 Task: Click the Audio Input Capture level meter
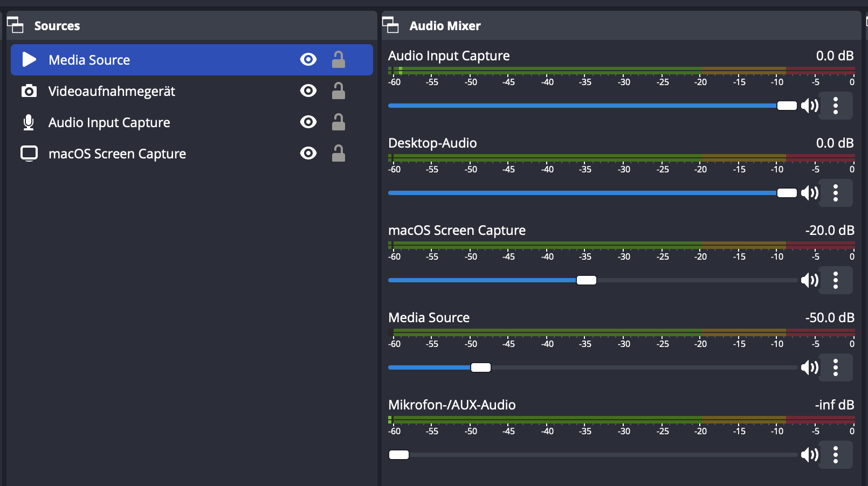click(x=622, y=71)
